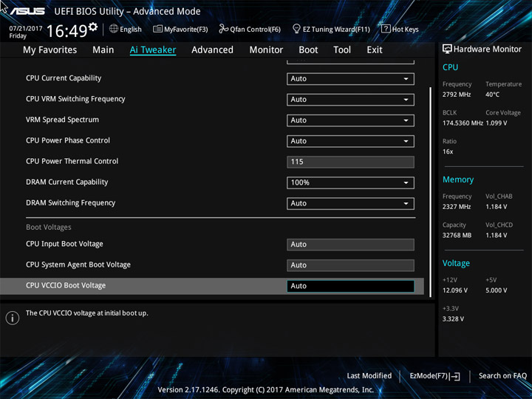Open DRAM Current Capability 100% dropdown
Viewport: 532px width, 399px height.
point(350,183)
